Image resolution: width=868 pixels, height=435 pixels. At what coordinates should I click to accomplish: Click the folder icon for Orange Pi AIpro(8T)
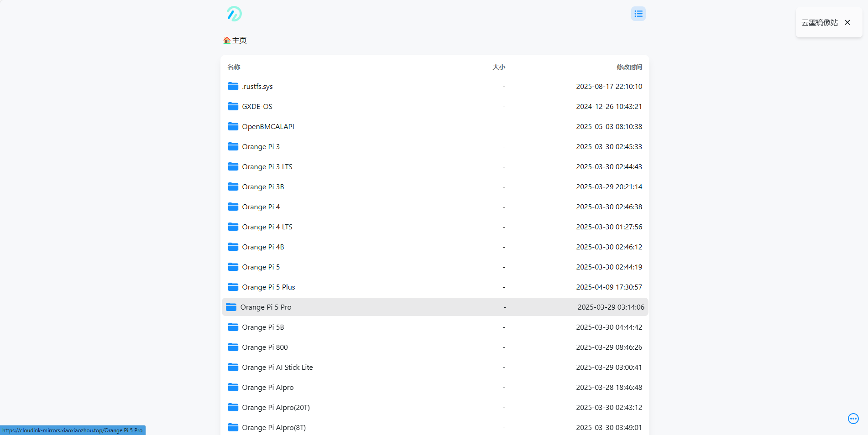click(233, 427)
